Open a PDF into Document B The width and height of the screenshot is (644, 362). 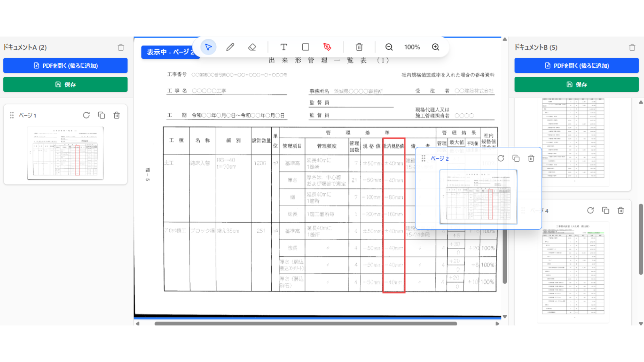(577, 66)
